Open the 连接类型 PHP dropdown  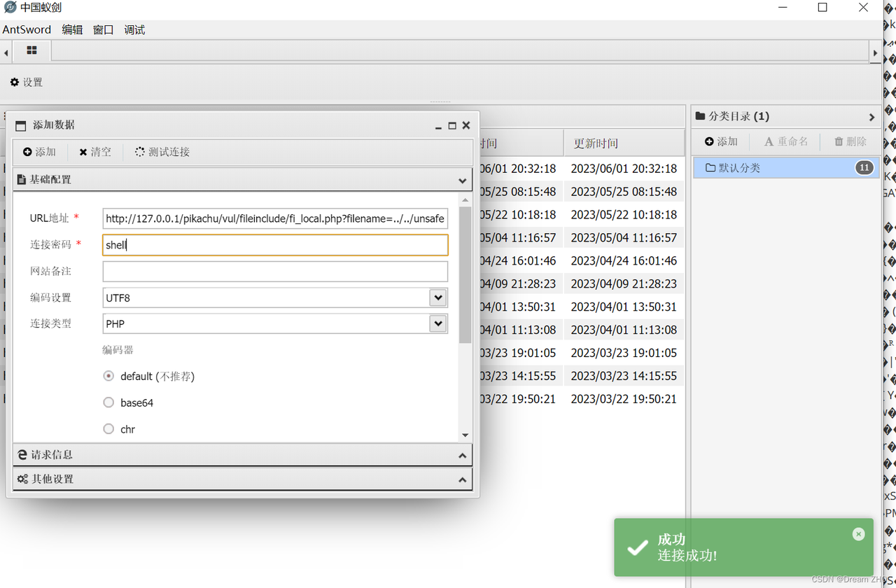point(437,323)
